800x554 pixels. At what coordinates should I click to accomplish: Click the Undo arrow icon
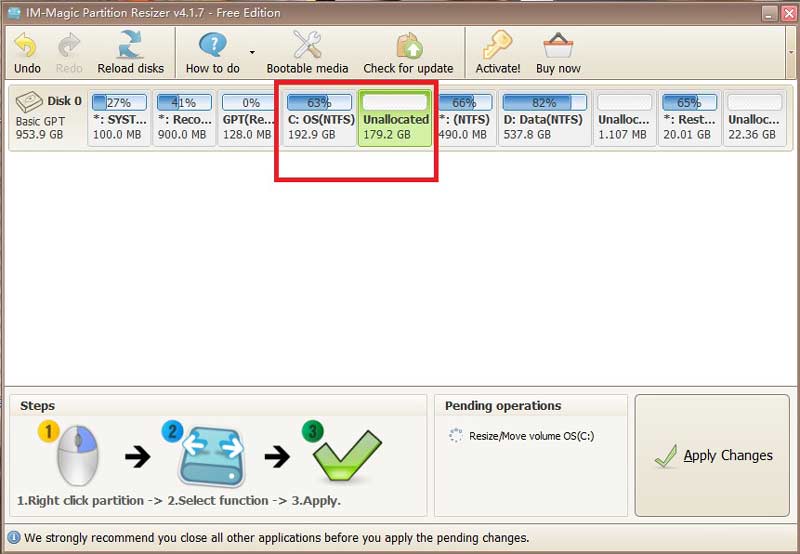tap(26, 45)
